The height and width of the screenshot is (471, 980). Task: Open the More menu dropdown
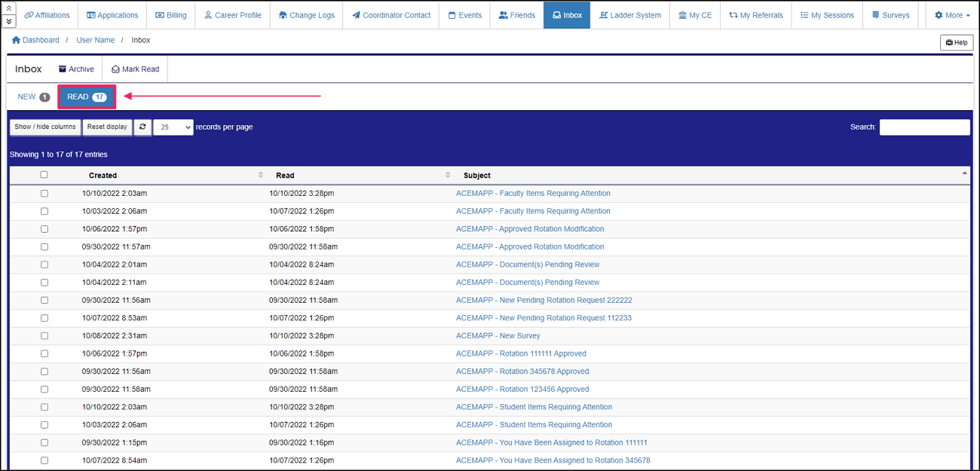pos(951,14)
